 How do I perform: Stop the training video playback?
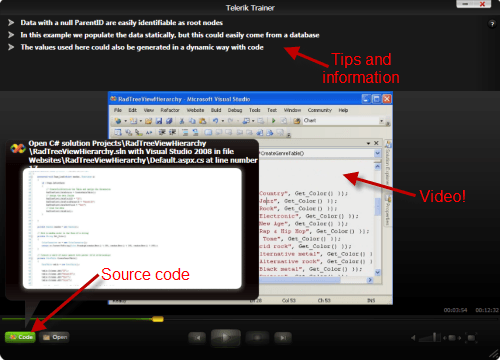257,338
